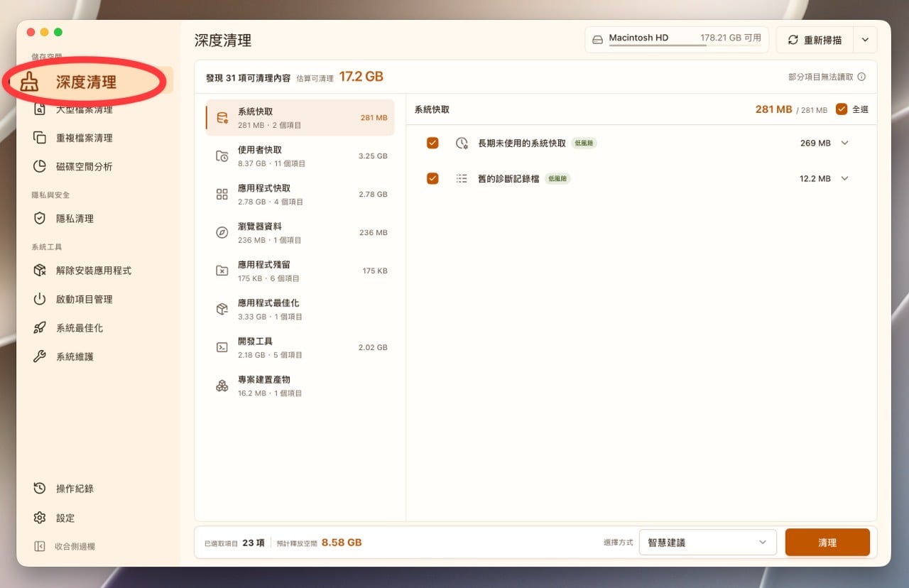909x588 pixels.
Task: Open the 應用程式最佳化 category
Action: click(x=300, y=309)
